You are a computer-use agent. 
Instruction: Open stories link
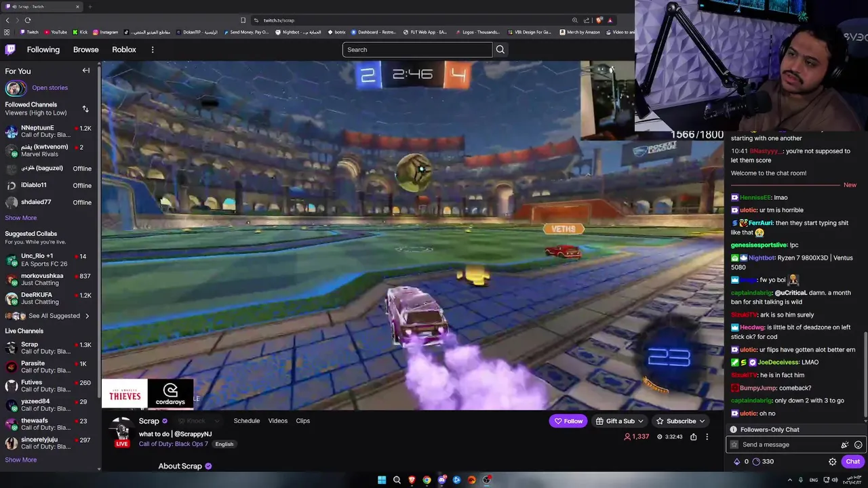coord(50,87)
